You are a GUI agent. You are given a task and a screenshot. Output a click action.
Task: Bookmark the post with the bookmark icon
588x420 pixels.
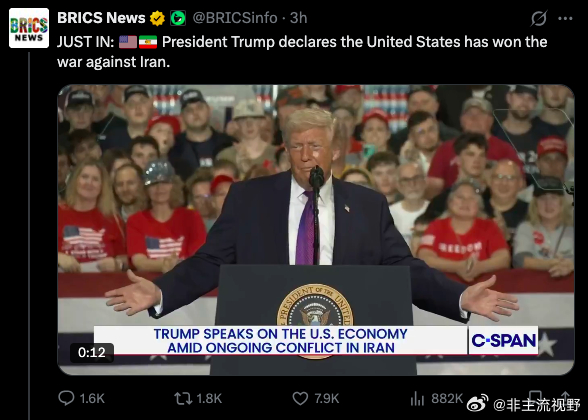[535, 398]
